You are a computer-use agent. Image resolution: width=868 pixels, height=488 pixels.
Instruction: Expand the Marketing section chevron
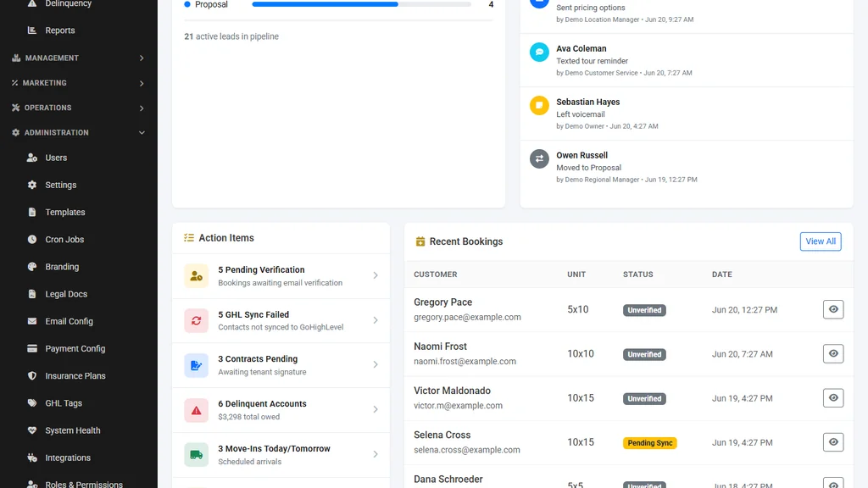tap(142, 83)
